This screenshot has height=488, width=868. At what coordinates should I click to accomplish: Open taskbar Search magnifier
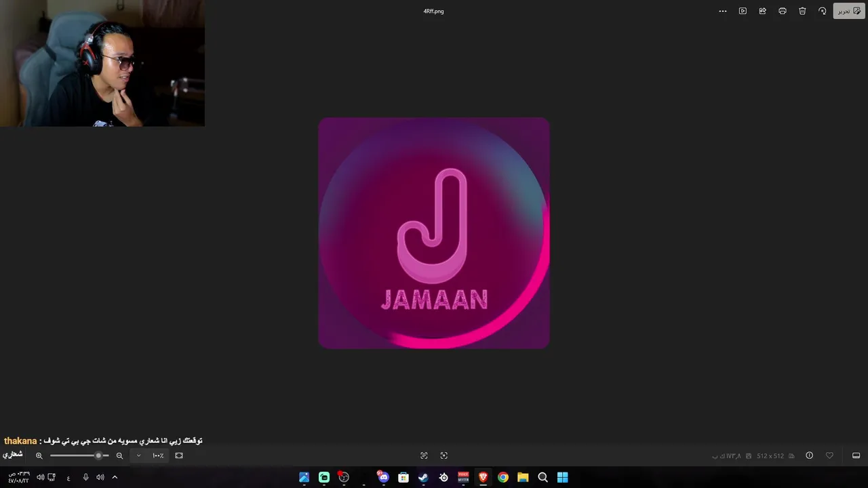tap(542, 477)
